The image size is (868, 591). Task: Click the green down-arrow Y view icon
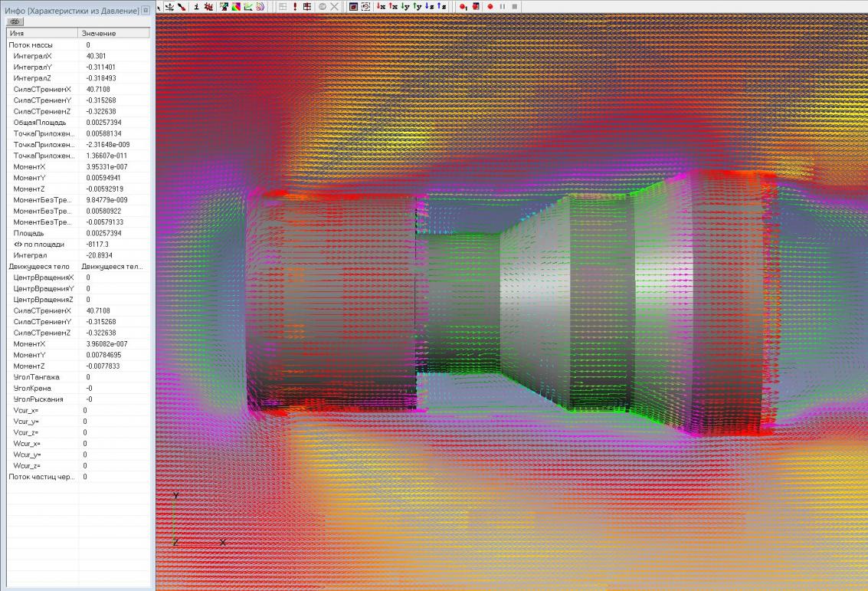pos(405,6)
